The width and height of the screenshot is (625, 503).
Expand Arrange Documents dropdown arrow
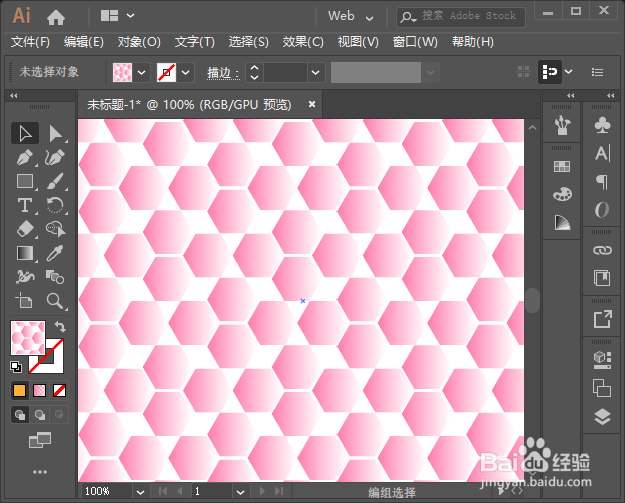click(x=130, y=16)
